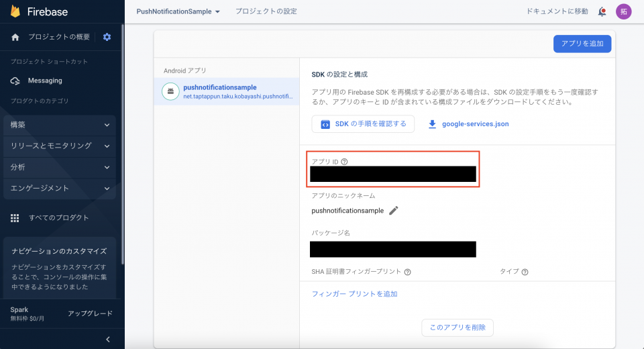Edit app nickname with the pencil icon
The height and width of the screenshot is (349, 644).
[x=394, y=211]
